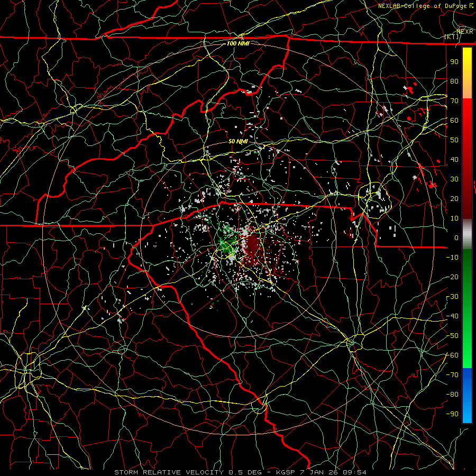
Task: Click the -90 value on the velocity scale
Action: pyautogui.click(x=452, y=414)
